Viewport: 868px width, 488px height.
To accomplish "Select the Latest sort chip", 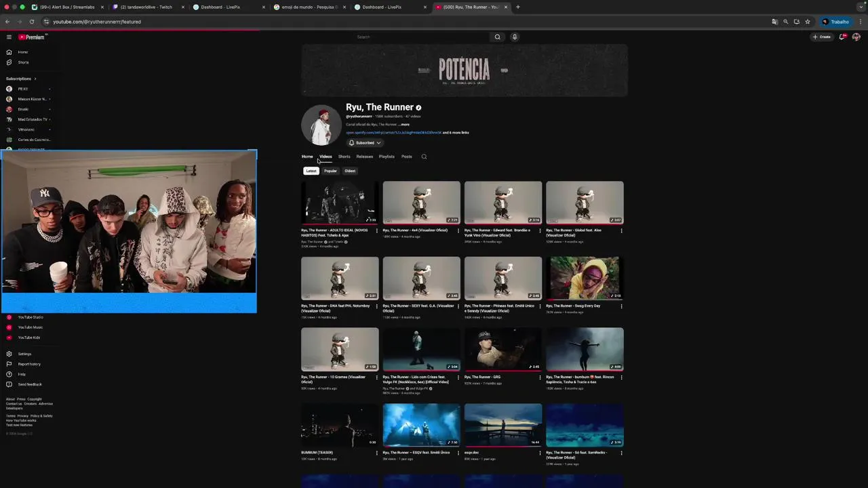I will pos(311,171).
